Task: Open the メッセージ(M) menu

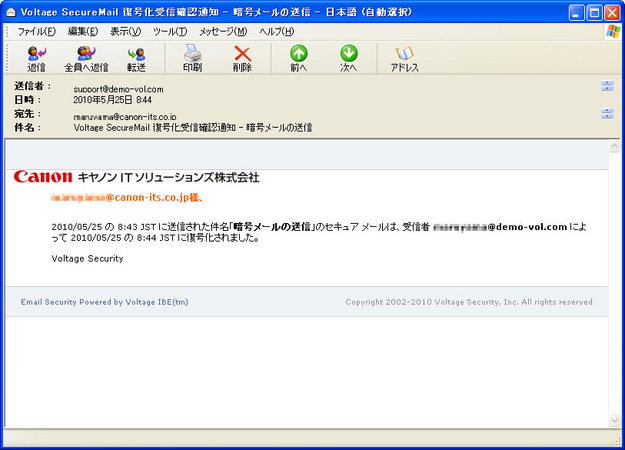Action: click(x=222, y=32)
